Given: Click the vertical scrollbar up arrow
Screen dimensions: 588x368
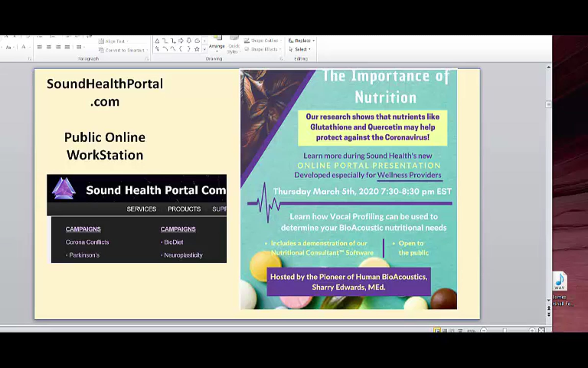Looking at the screenshot, I should point(549,67).
